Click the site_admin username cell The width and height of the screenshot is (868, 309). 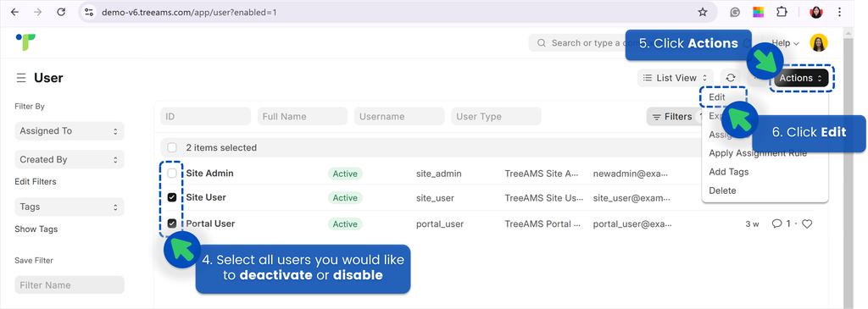(x=439, y=174)
